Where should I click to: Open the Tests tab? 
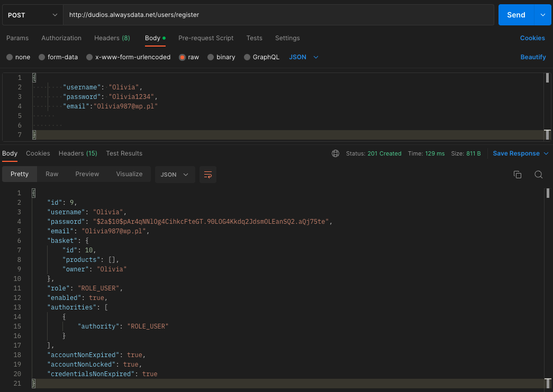click(x=254, y=38)
